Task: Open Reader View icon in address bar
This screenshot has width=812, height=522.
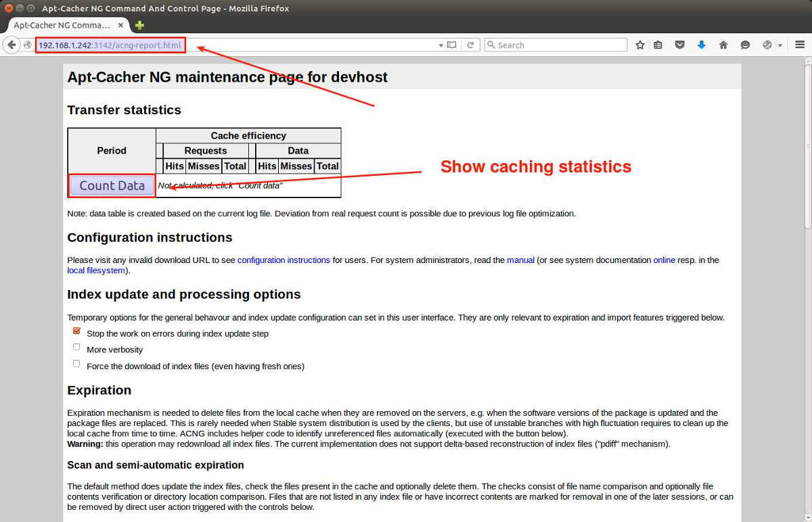Action: (x=451, y=45)
